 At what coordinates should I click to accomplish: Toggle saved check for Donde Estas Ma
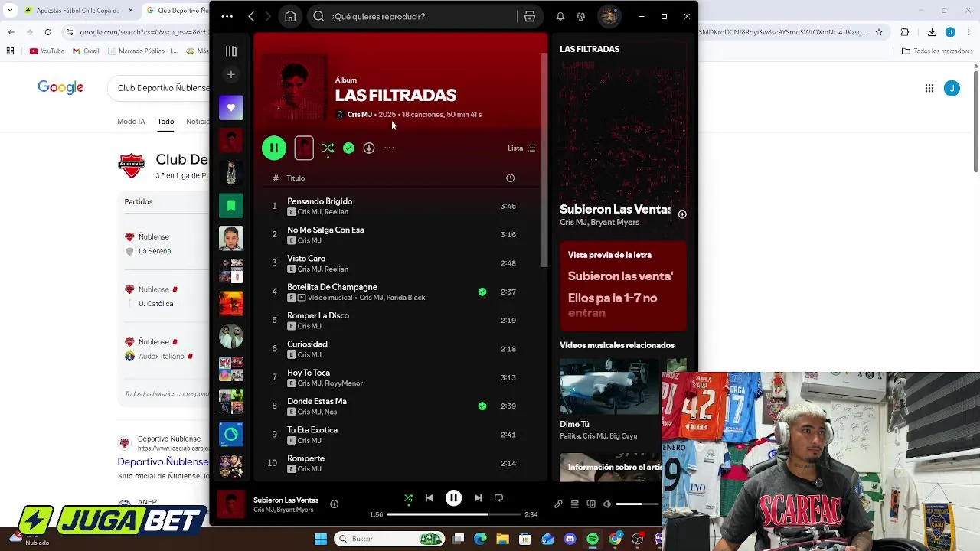click(x=482, y=406)
